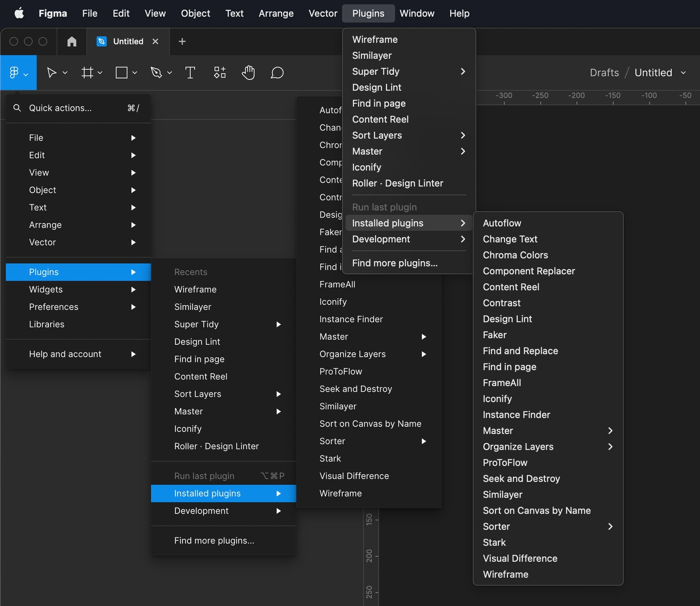700x606 pixels.
Task: Expand Sorter chevron in rightmost installed plugins list
Action: 611,527
